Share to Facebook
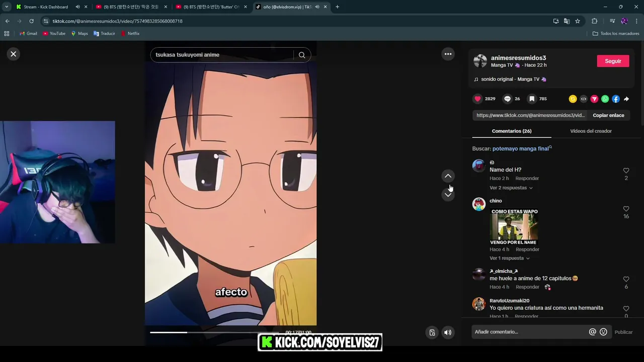The height and width of the screenshot is (362, 644). click(x=616, y=99)
